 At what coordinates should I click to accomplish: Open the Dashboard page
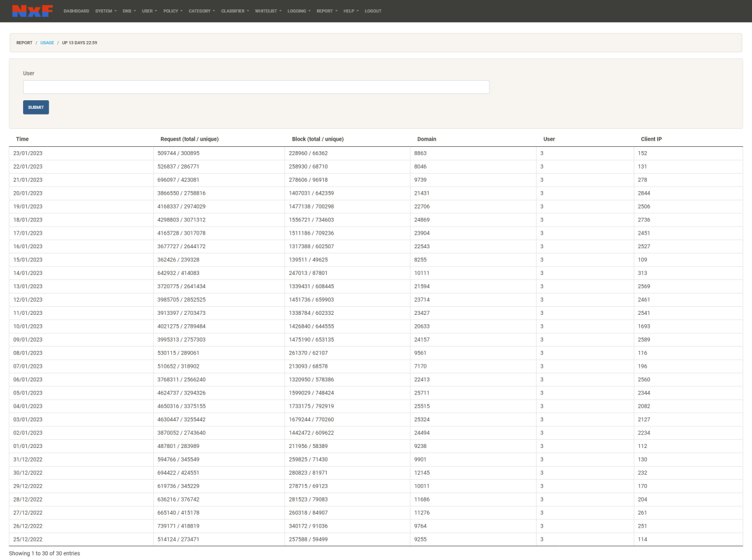pos(76,11)
